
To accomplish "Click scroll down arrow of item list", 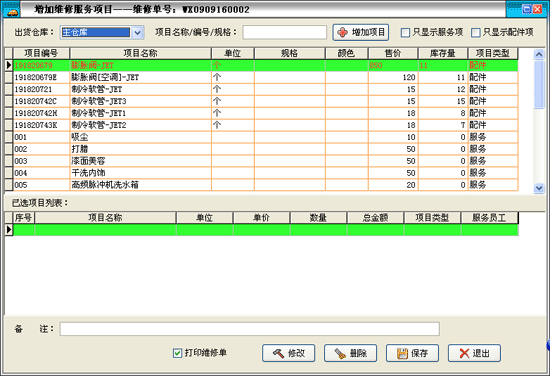I will coord(539,188).
